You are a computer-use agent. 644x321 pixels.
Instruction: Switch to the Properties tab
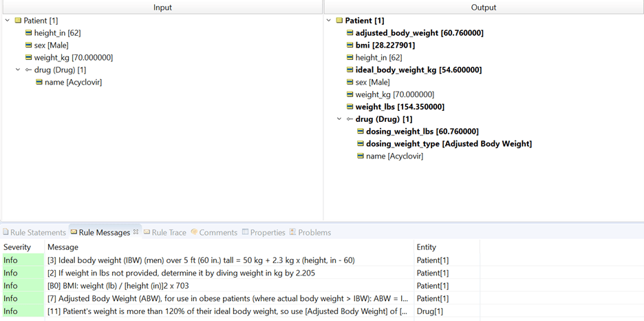[264, 233]
